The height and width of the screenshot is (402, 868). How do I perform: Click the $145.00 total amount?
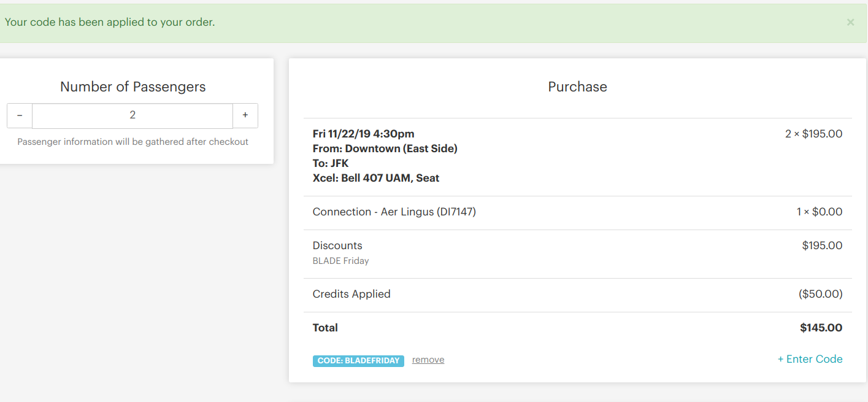(x=821, y=328)
